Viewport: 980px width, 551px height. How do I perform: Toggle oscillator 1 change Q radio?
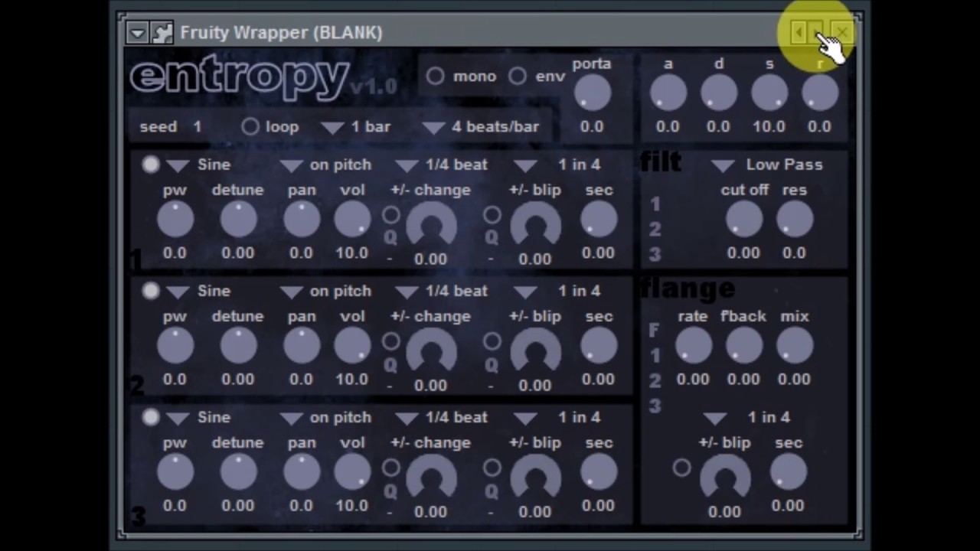point(390,215)
